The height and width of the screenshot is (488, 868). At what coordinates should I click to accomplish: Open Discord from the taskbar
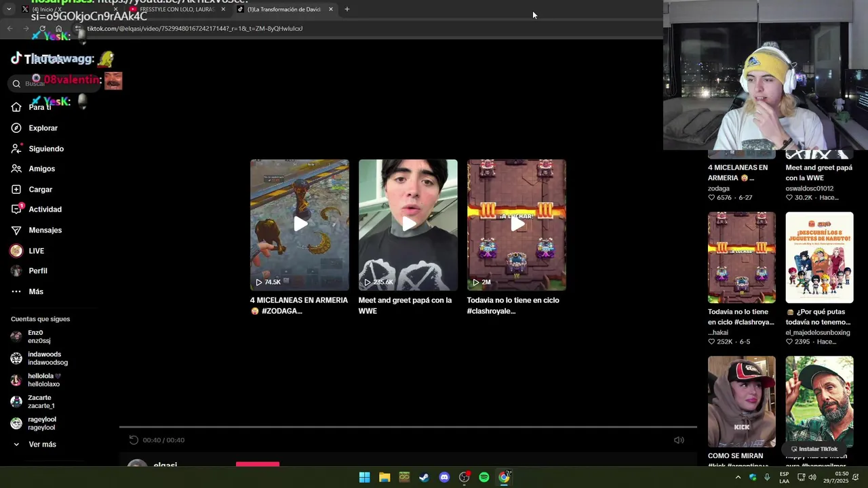tap(444, 477)
